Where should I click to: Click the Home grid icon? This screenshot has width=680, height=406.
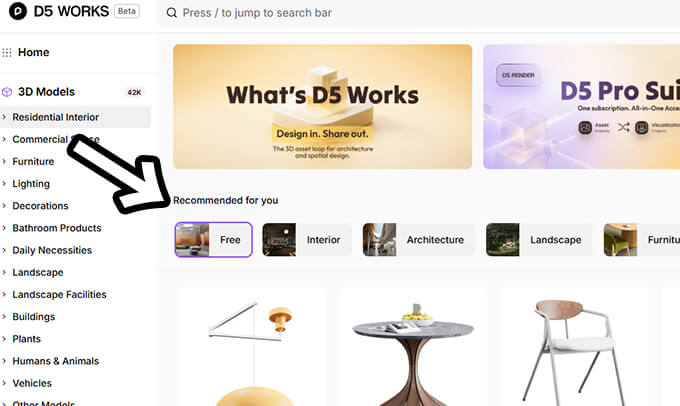coord(8,52)
